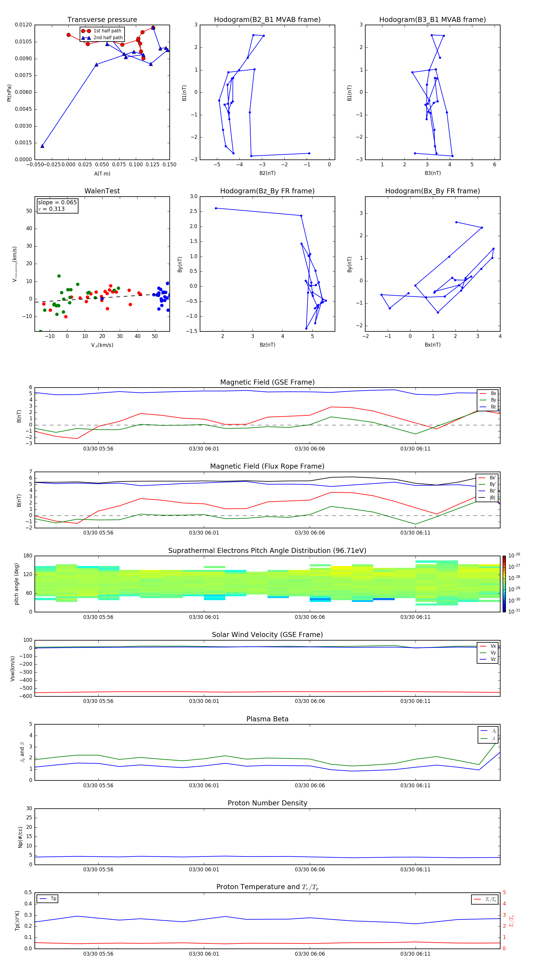Click the 'Bz(nT)' x-axis label
535x980 pixels.
click(x=267, y=345)
